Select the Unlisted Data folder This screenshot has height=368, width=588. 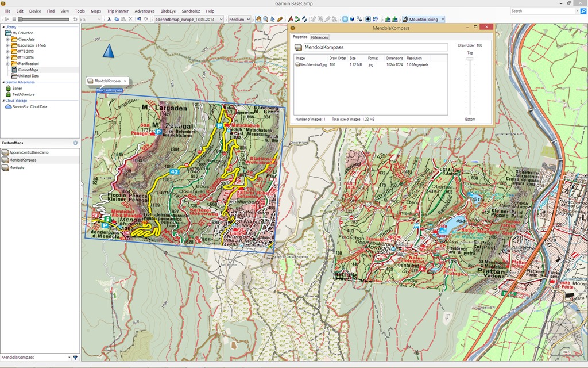29,76
